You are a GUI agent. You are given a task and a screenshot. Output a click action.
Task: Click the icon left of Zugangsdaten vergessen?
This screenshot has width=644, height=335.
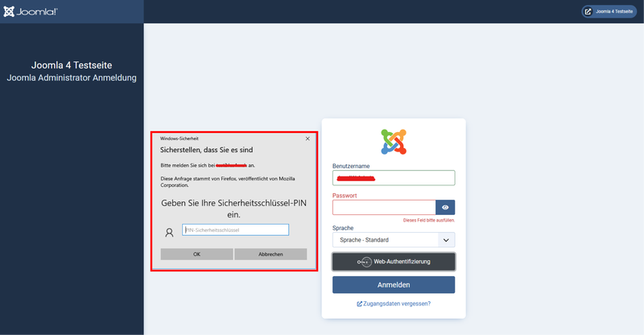point(359,304)
